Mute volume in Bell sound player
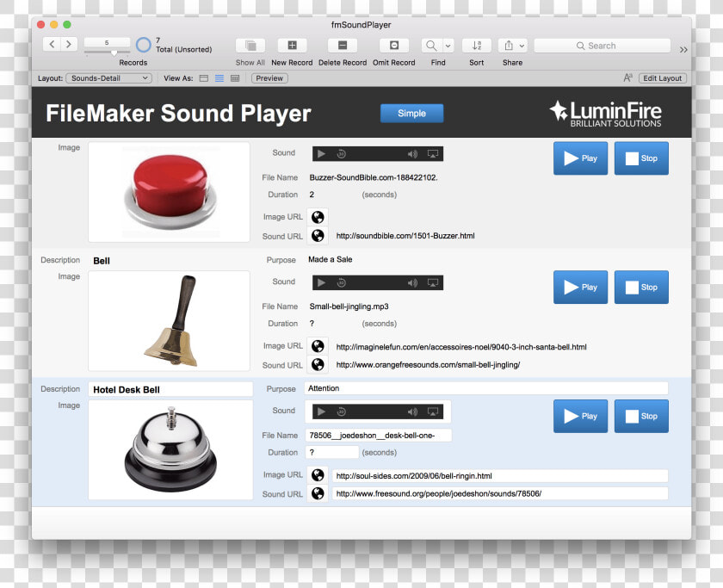The image size is (723, 588). (x=412, y=282)
